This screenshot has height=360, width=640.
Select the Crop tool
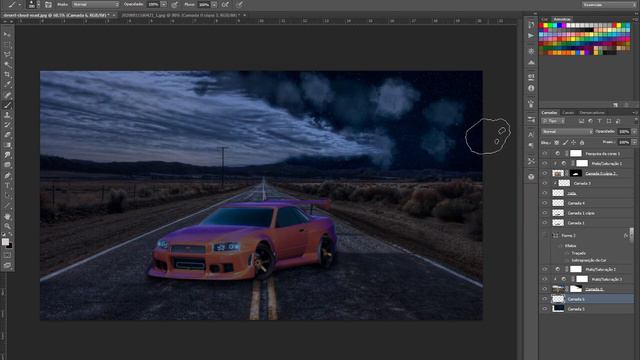[x=7, y=75]
